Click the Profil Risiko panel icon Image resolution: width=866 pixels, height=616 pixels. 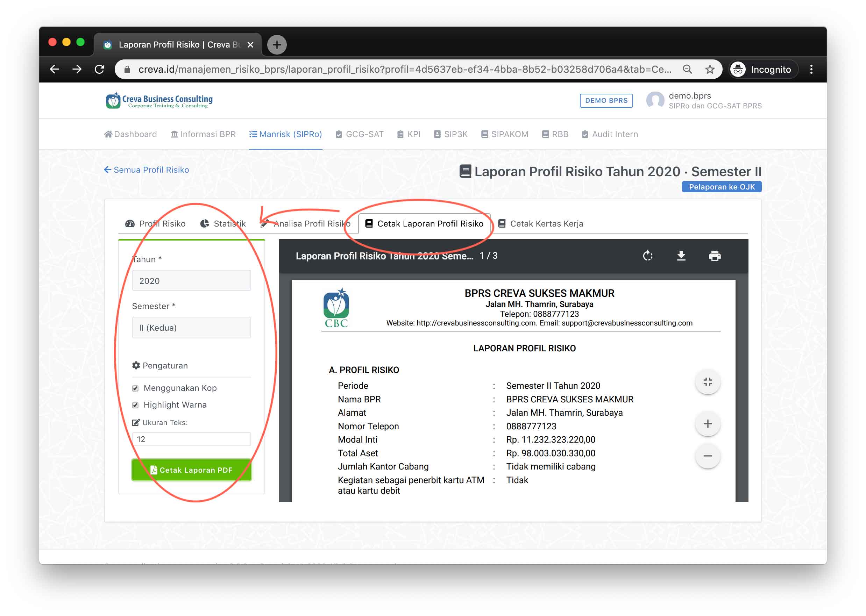pos(132,223)
